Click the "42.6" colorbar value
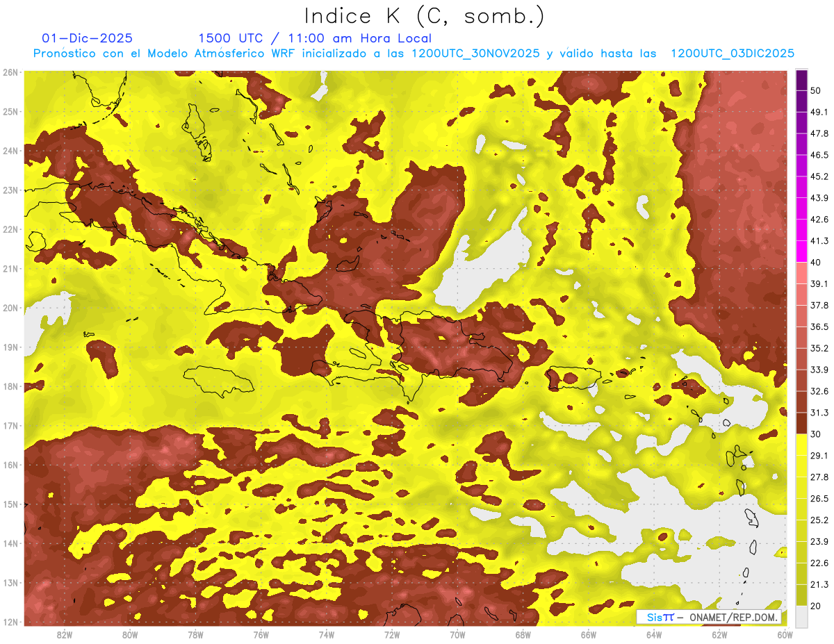 (x=819, y=220)
